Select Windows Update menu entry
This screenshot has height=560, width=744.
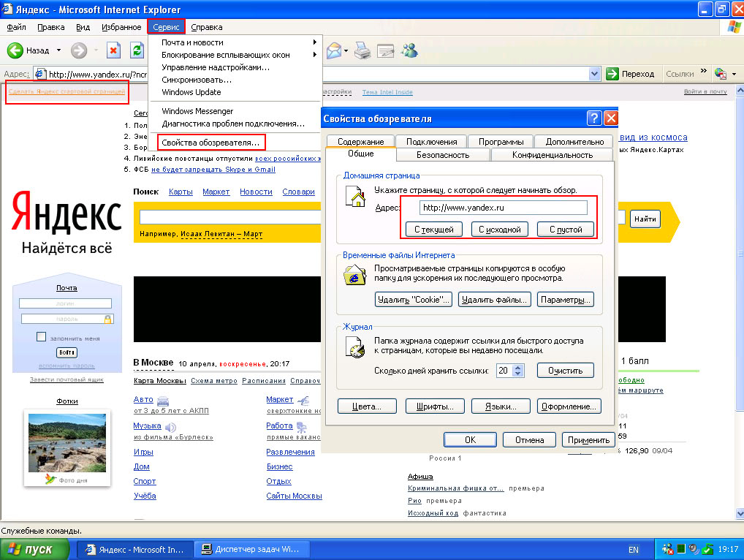(191, 92)
